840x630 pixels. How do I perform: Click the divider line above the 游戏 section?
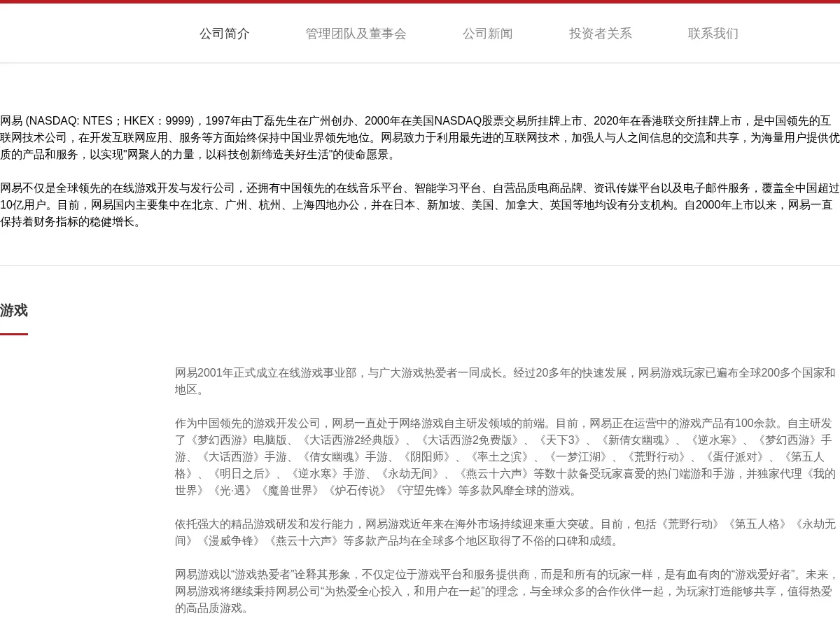420,265
